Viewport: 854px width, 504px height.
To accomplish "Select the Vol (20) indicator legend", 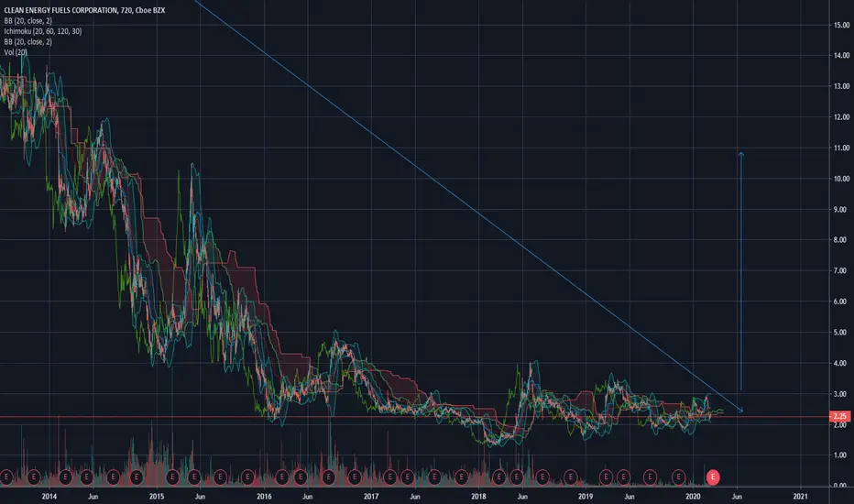I will click(16, 51).
